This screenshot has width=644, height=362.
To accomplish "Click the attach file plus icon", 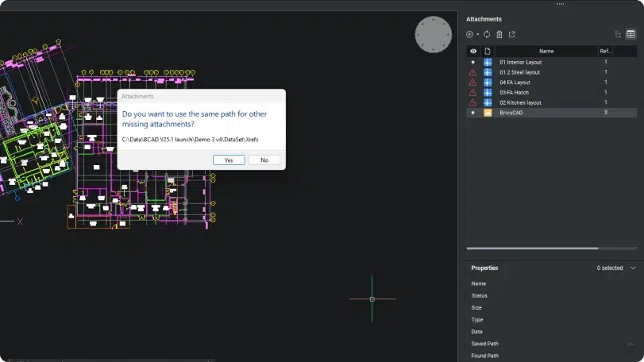I will (469, 34).
